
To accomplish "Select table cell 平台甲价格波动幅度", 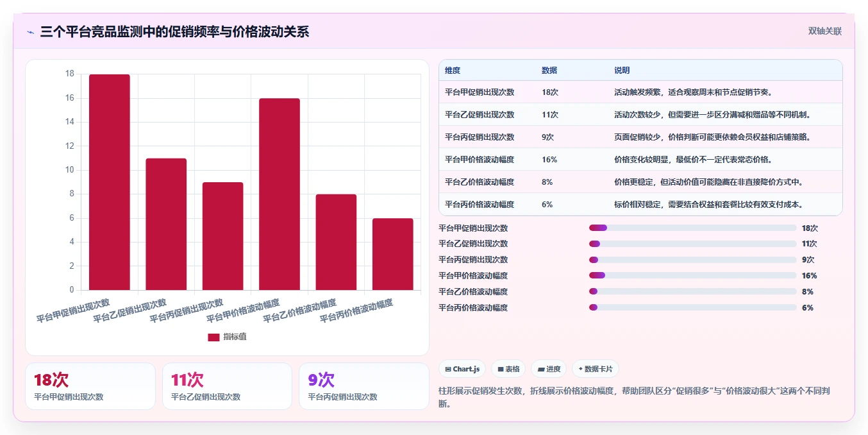I will 480,160.
